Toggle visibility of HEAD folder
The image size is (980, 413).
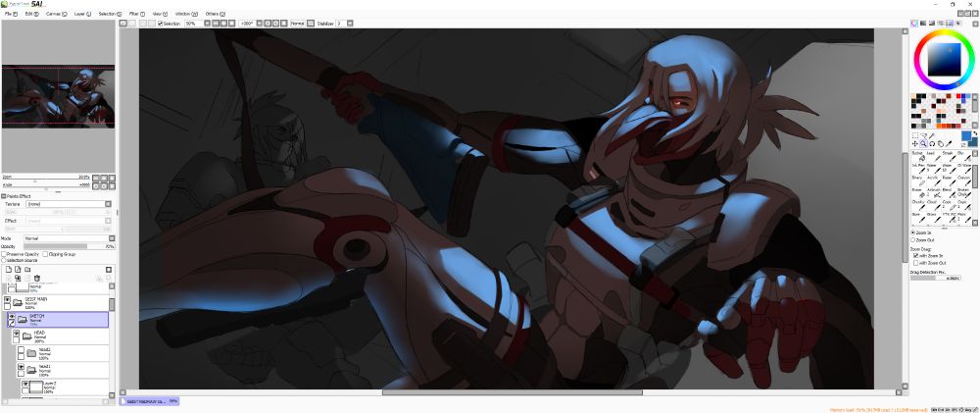click(17, 334)
